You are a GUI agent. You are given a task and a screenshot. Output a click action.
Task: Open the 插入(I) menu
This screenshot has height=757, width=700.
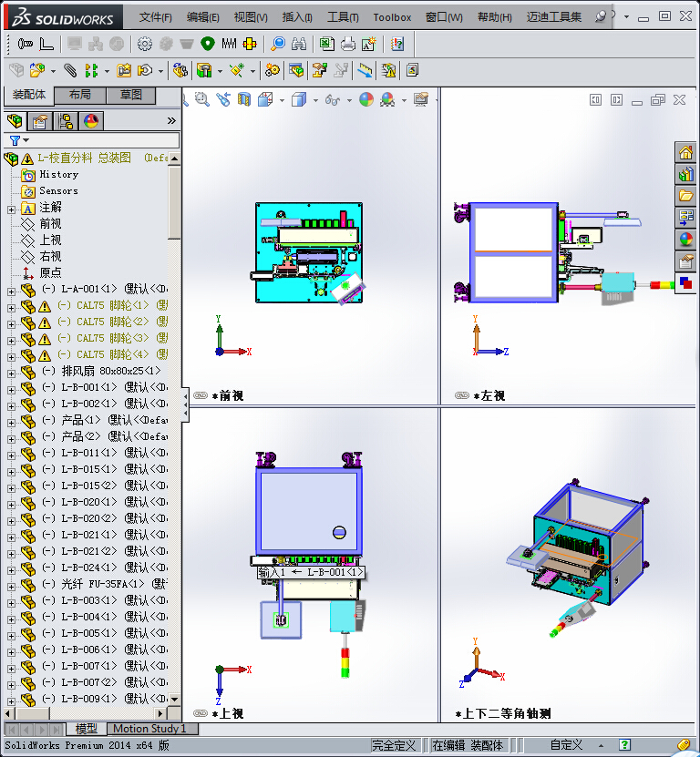297,17
